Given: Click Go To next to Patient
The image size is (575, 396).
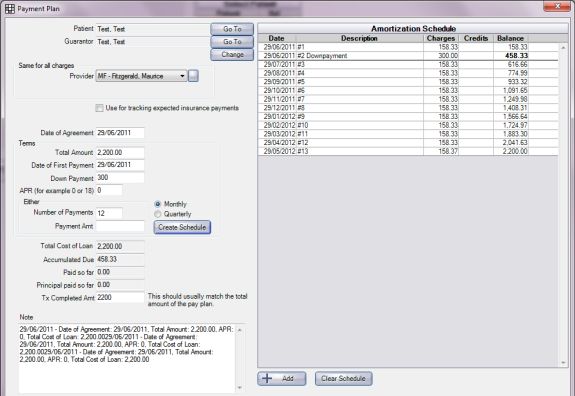Looking at the screenshot, I should [x=232, y=29].
